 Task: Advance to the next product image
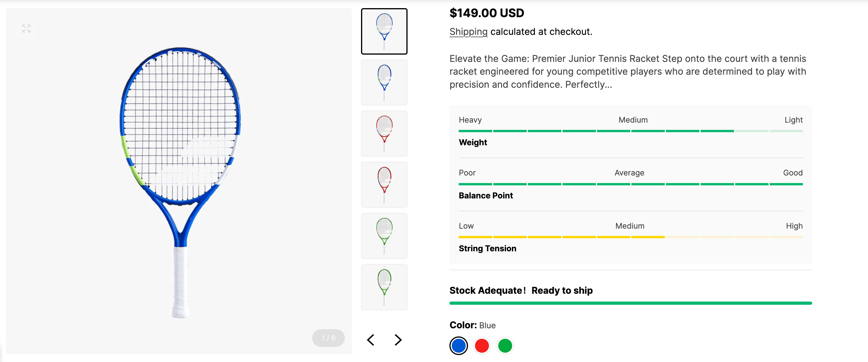coord(398,340)
